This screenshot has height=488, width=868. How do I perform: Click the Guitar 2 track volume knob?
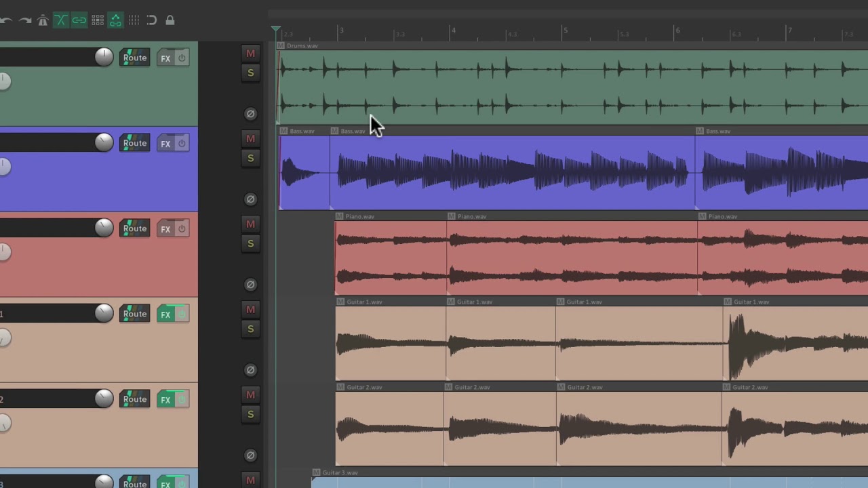coord(104,399)
